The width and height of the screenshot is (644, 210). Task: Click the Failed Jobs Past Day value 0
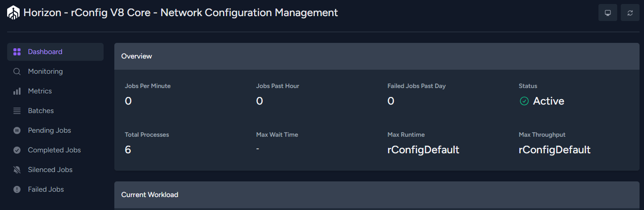391,101
